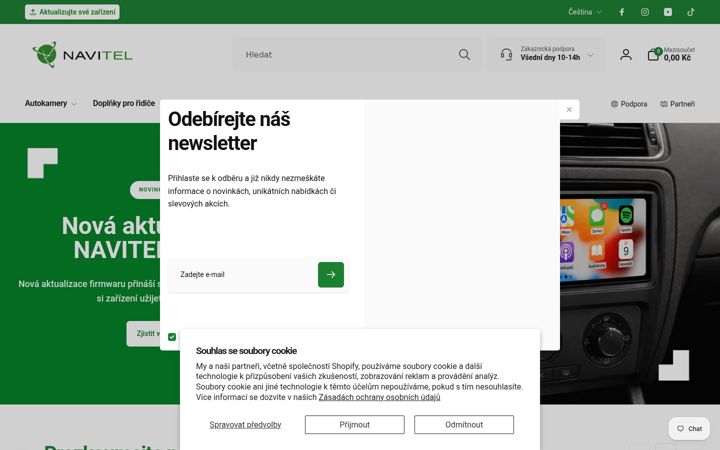
Task: Expand the Autokamery menu
Action: (51, 103)
